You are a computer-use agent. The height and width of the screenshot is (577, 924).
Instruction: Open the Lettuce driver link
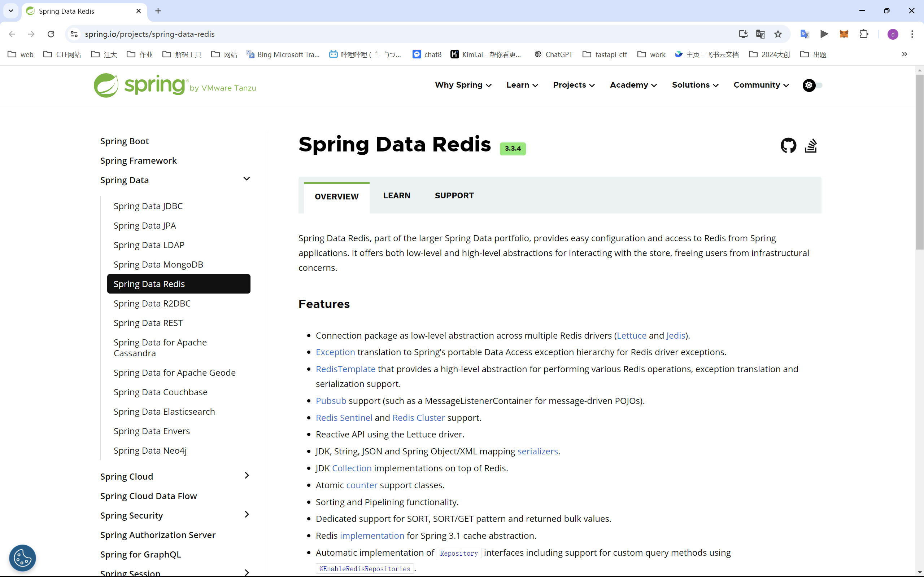coord(632,335)
